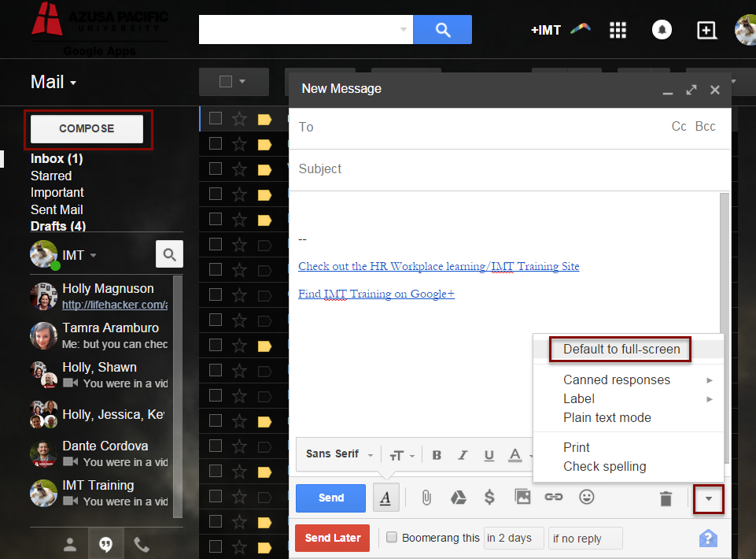
Task: Check the second email's checkbox
Action: (x=216, y=143)
